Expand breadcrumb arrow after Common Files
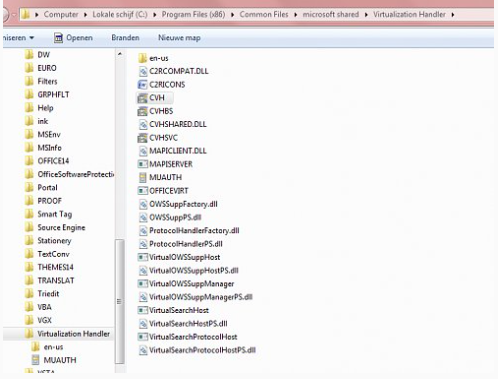Screen dimensions: 498x379 pyautogui.click(x=296, y=15)
